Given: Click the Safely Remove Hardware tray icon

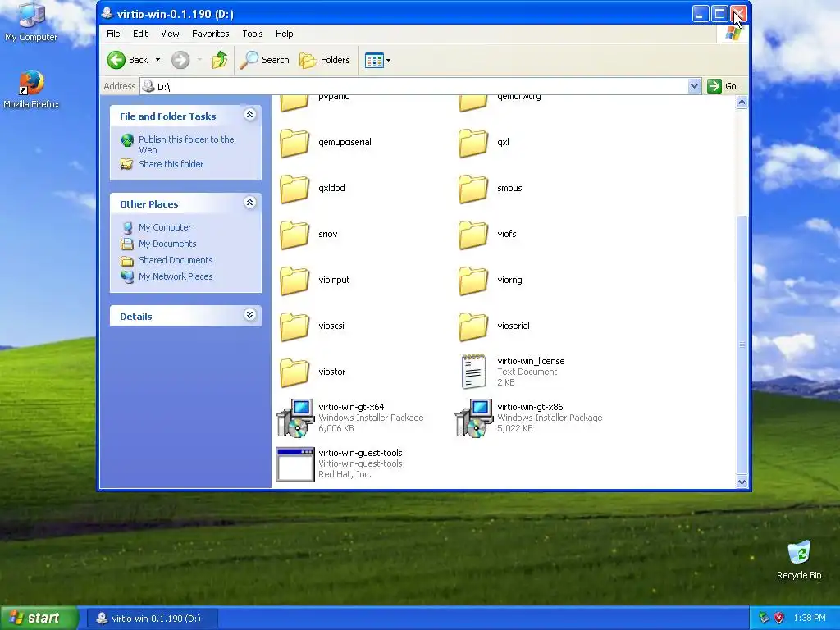Looking at the screenshot, I should point(765,619).
